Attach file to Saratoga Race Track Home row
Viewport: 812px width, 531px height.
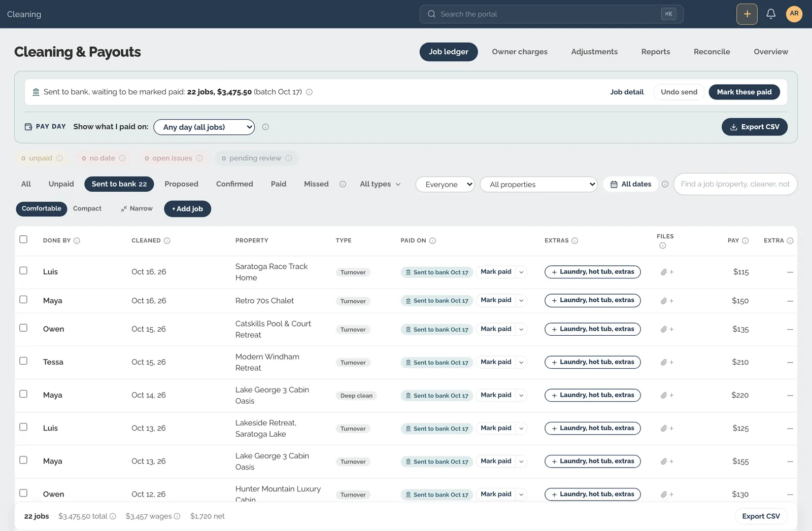tap(667, 272)
